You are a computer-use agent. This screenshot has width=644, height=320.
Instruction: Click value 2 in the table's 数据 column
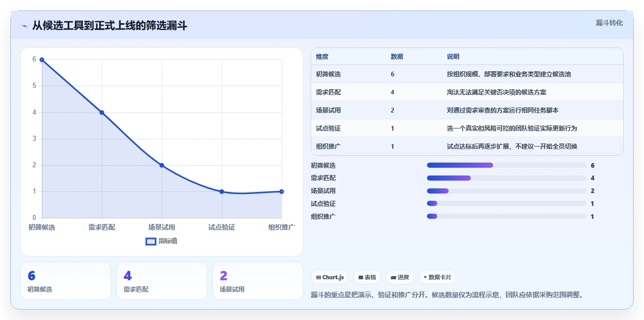pos(393,110)
